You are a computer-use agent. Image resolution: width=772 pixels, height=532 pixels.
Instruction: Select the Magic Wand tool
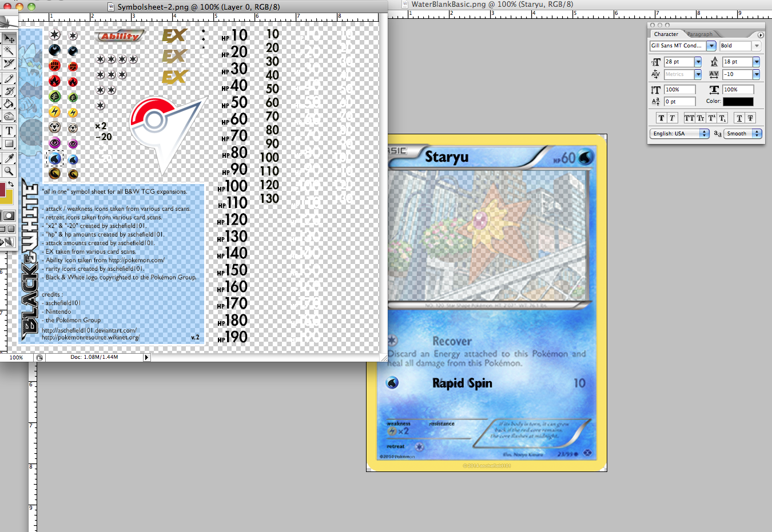[x=9, y=51]
